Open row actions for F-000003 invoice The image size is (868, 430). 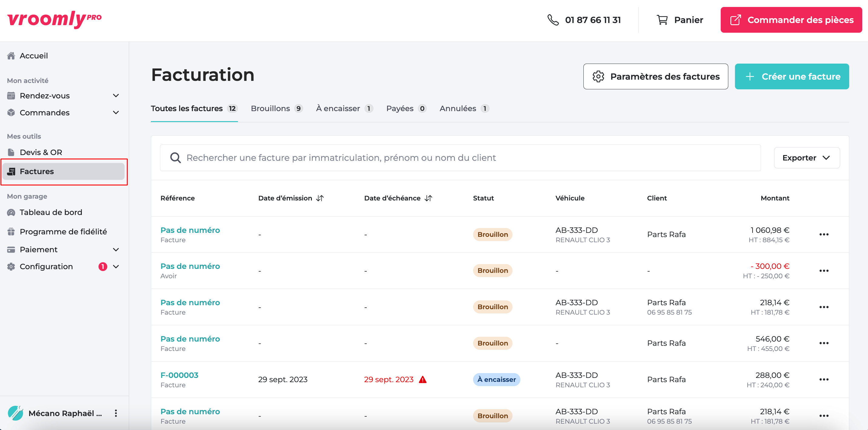(823, 379)
